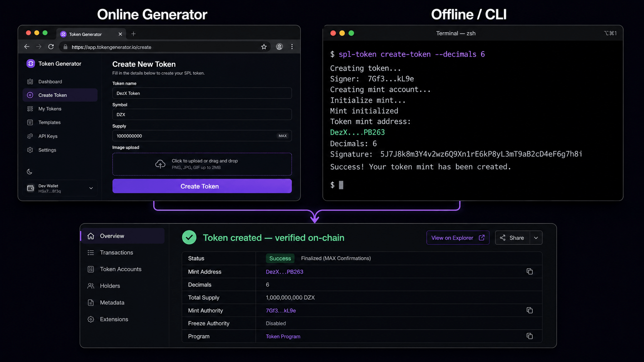Click the purple Create Token button
This screenshot has height=362, width=644.
[x=202, y=186]
